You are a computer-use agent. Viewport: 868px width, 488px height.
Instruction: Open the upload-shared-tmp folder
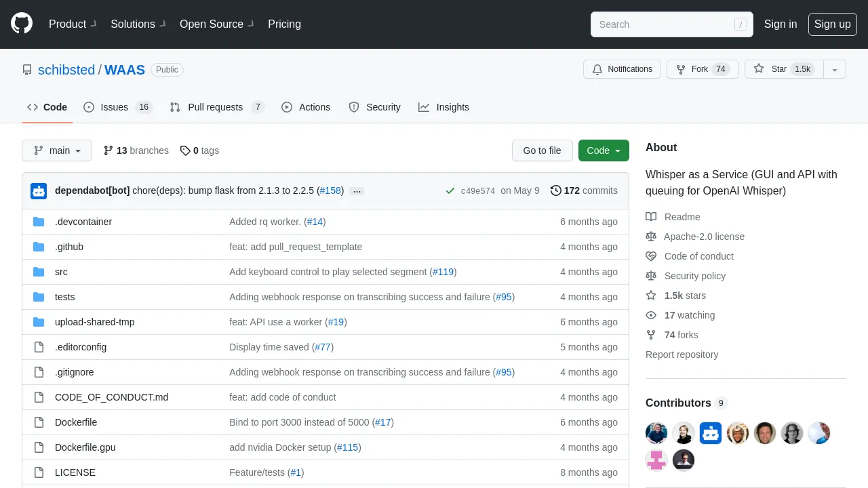[x=95, y=322]
